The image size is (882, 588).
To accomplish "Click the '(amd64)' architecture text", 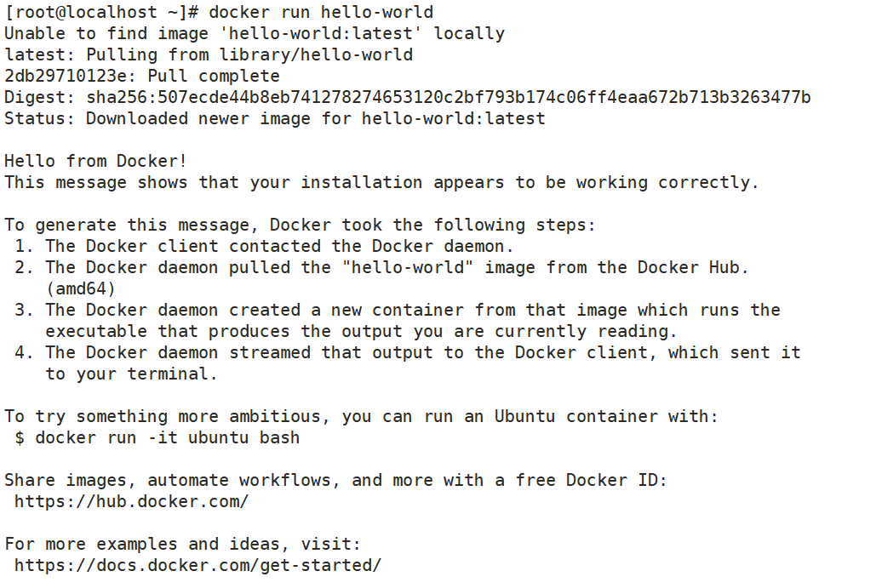I will [x=80, y=288].
